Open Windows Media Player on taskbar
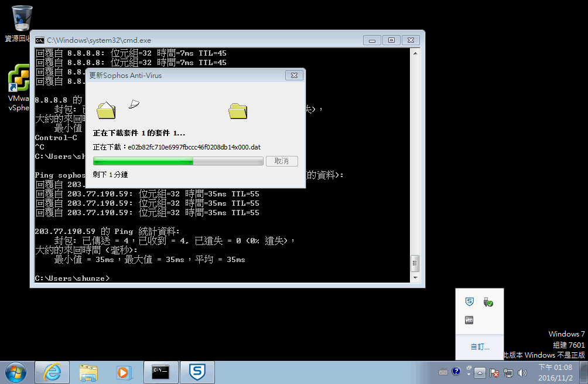 [x=124, y=373]
